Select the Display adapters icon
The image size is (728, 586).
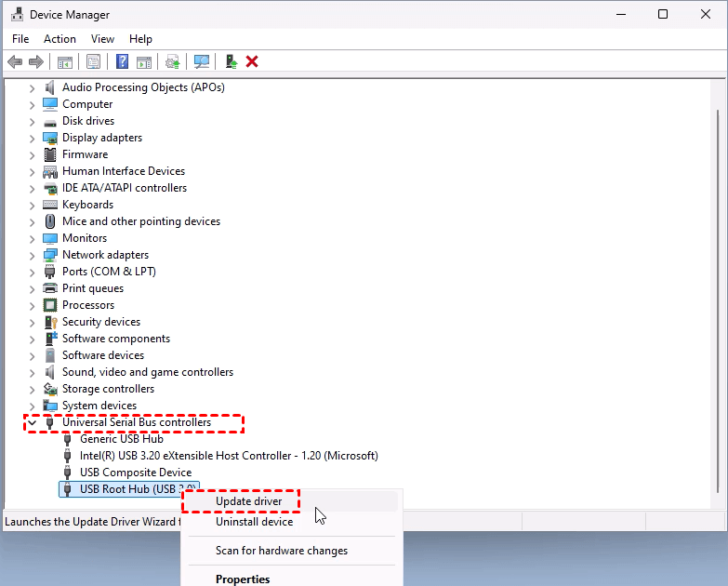click(x=49, y=138)
